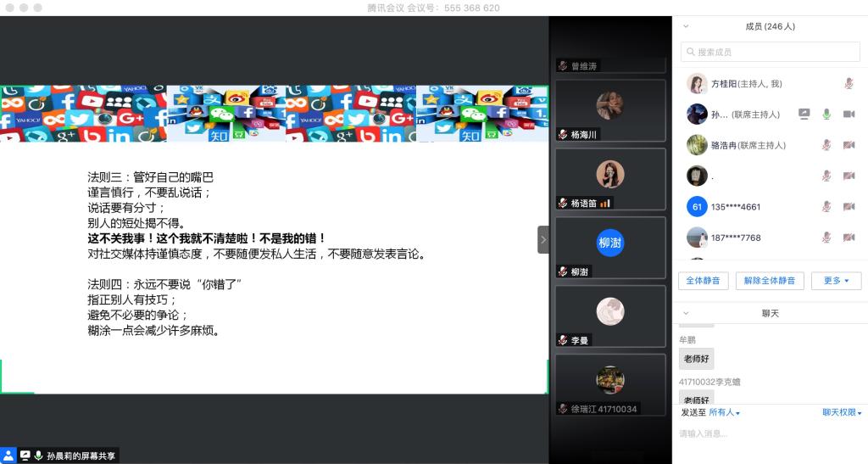Click 牟鹏 chat sender name

(687, 340)
